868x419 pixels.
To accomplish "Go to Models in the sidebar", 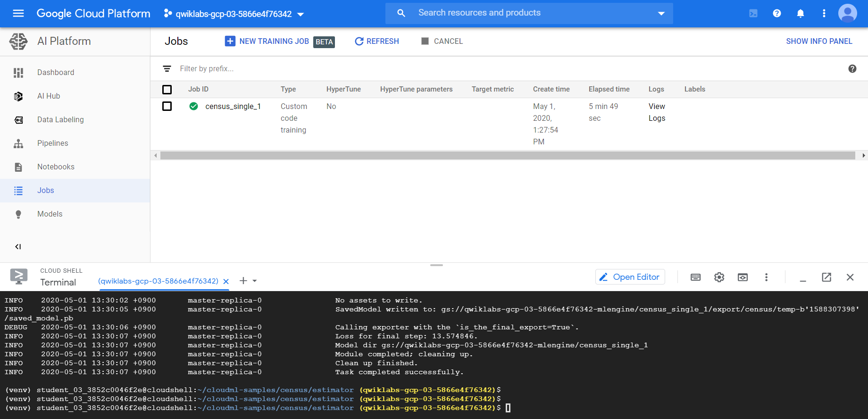I will pyautogui.click(x=50, y=214).
